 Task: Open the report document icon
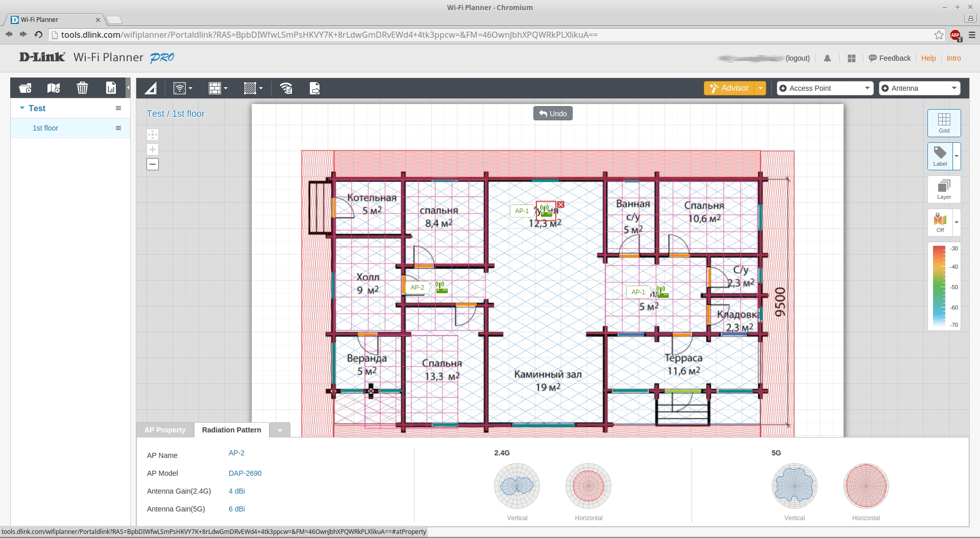[111, 88]
